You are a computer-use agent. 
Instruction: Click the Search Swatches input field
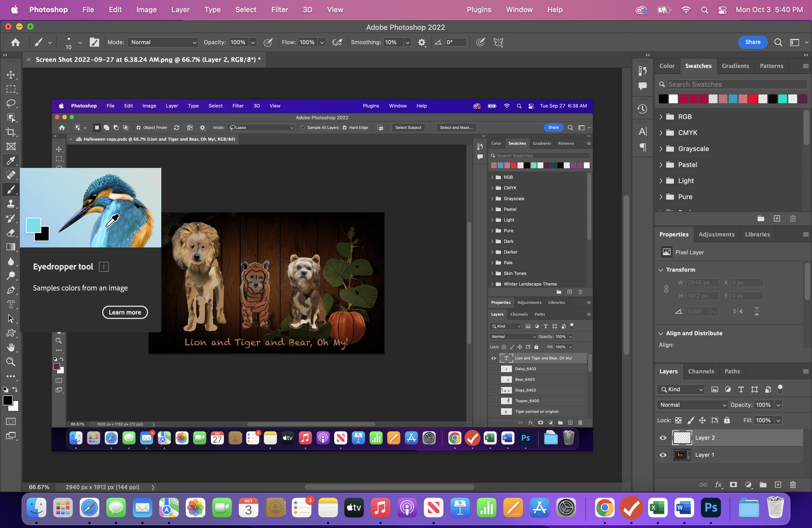click(x=734, y=84)
